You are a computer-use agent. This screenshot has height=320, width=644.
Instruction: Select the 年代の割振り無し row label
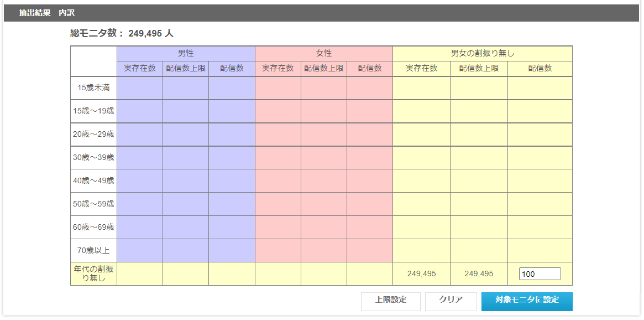tap(93, 274)
